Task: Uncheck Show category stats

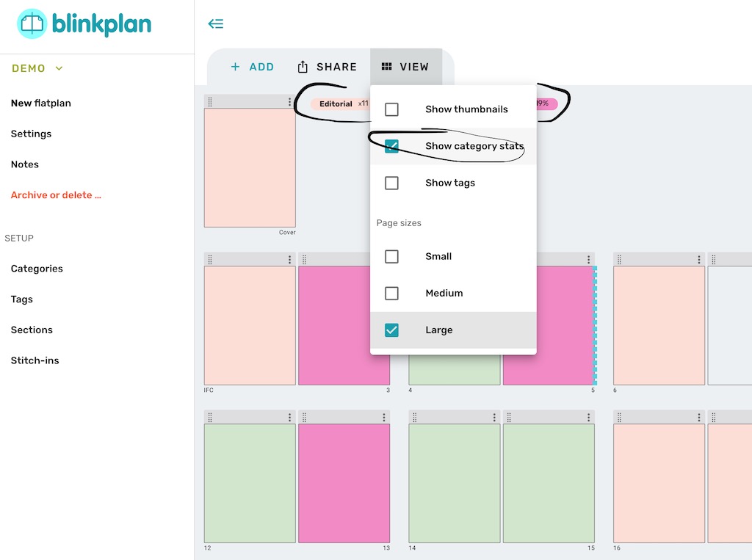Action: click(391, 145)
